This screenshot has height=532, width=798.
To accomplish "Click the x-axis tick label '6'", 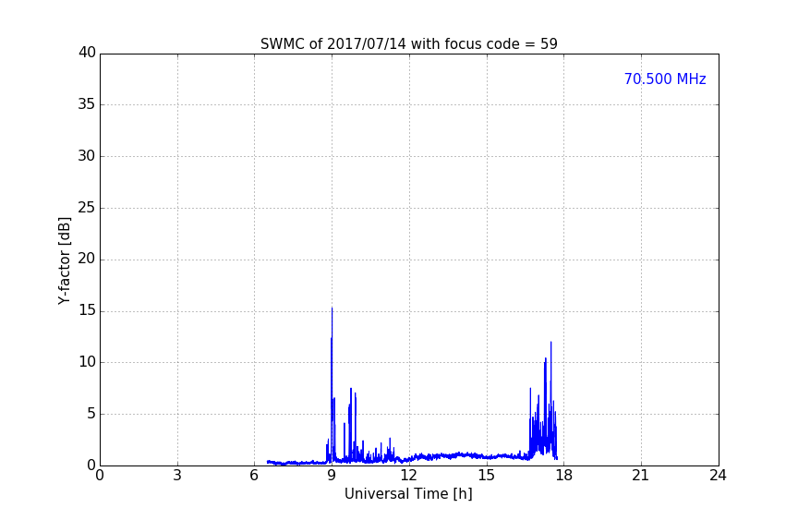I will tap(255, 476).
